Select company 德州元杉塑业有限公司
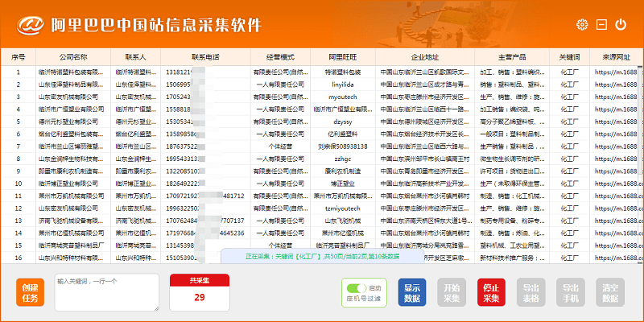 [x=68, y=122]
